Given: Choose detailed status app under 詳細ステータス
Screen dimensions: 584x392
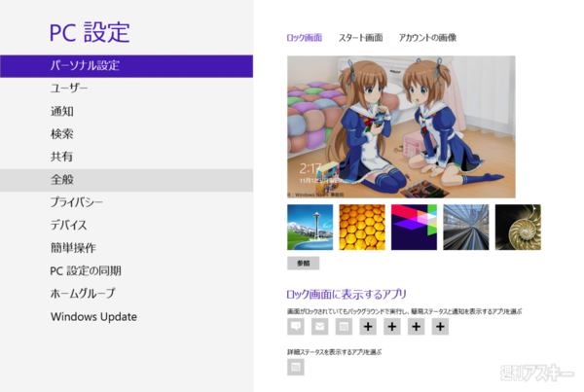Looking at the screenshot, I should pyautogui.click(x=296, y=367).
